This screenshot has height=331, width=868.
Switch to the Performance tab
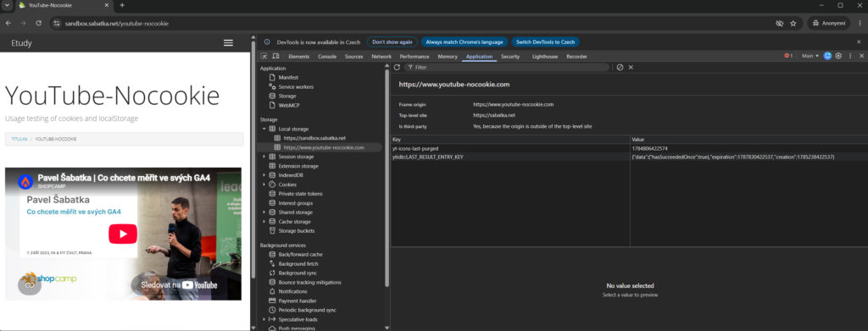tap(414, 57)
